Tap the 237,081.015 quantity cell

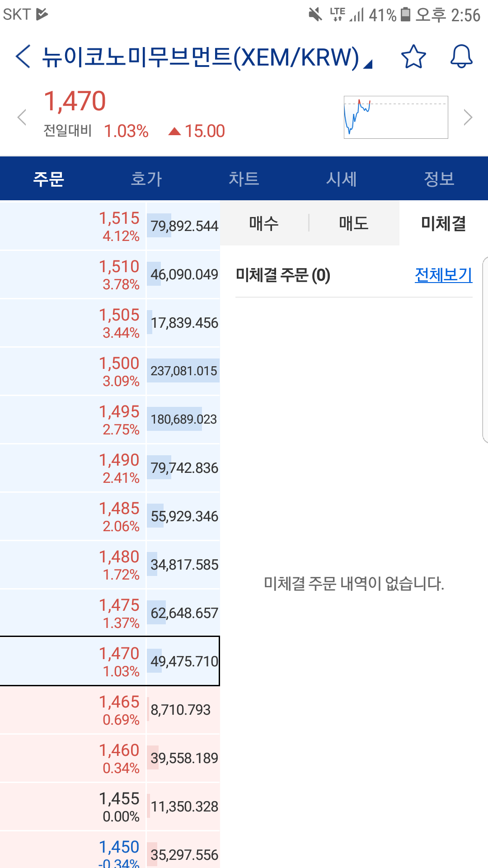pyautogui.click(x=183, y=371)
